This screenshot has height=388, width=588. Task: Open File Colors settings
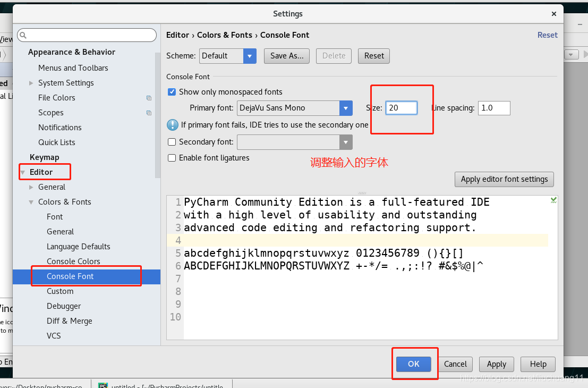57,98
